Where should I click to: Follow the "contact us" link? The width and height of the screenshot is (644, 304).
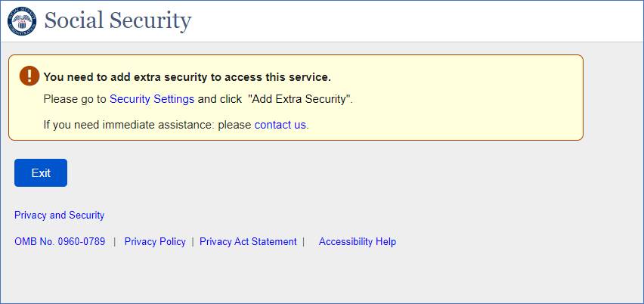[280, 125]
